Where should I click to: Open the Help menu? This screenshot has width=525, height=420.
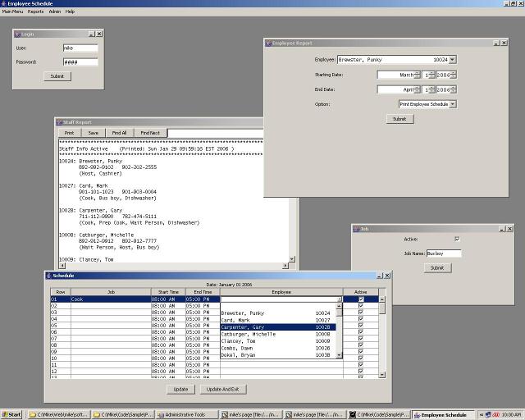[x=70, y=11]
